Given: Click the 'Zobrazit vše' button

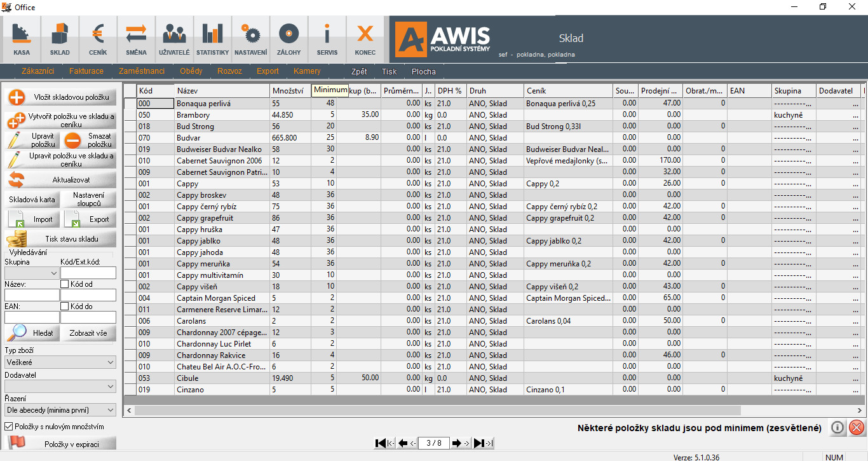Looking at the screenshot, I should (x=88, y=333).
